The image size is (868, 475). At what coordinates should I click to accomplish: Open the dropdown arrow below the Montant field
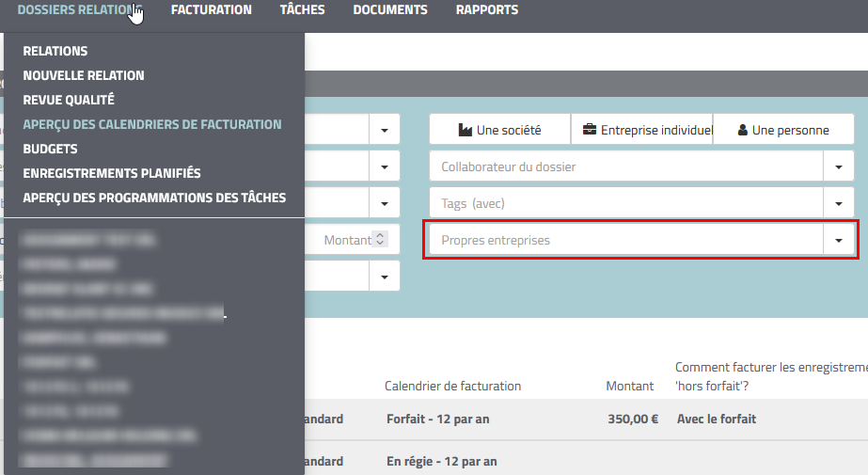385,277
